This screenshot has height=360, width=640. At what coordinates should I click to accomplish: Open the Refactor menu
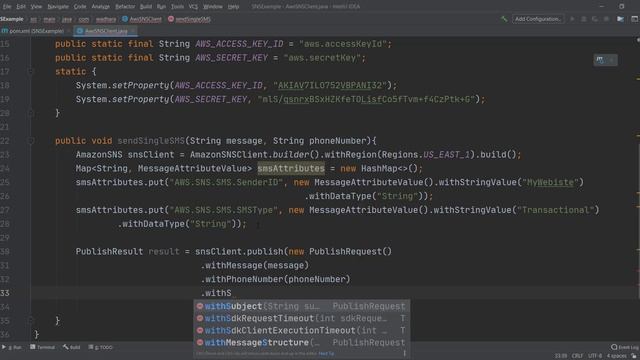click(125, 7)
